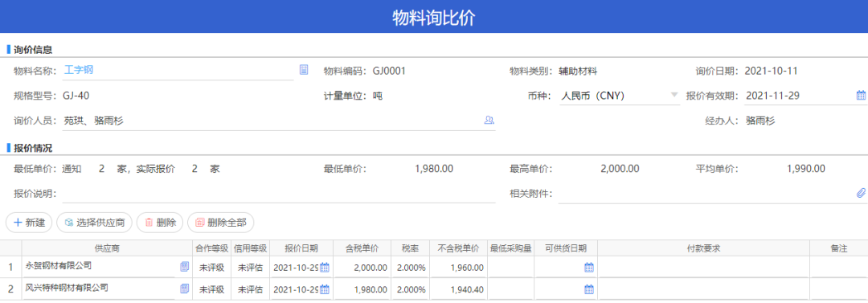Screen dimensions: 868x303
Task: Click 不含税单价 cell 1,940.40
Action: (459, 289)
